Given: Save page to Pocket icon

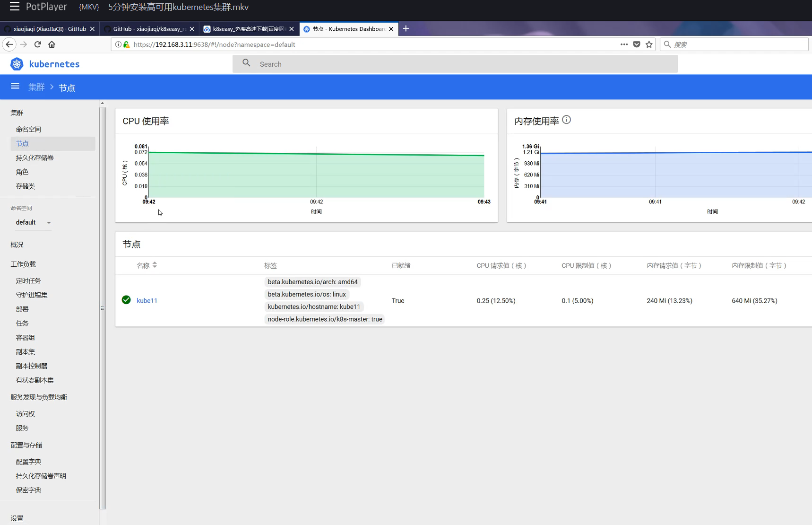Looking at the screenshot, I should tap(637, 44).
